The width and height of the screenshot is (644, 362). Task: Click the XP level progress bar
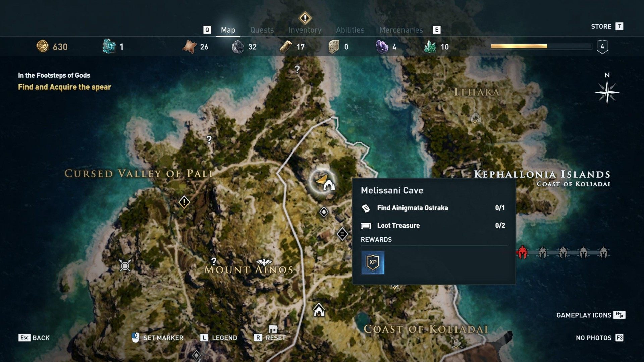(541, 46)
